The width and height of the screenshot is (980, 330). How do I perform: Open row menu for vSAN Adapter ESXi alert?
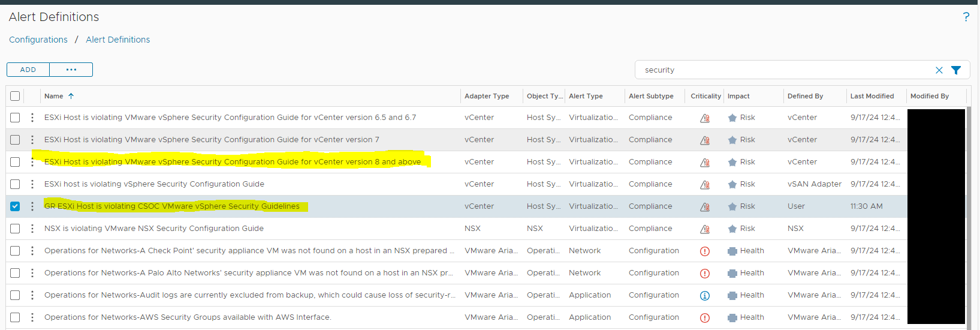(32, 184)
